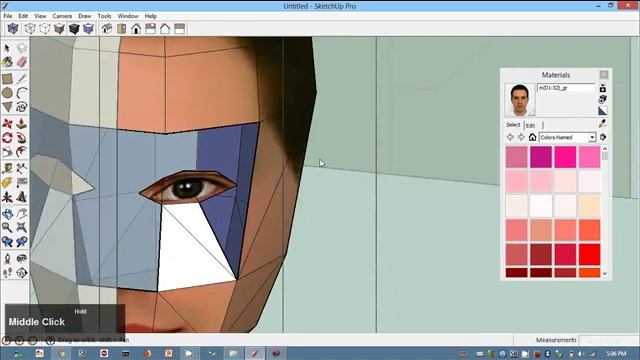
Task: Pick the Section Plane tool
Action: [22, 272]
